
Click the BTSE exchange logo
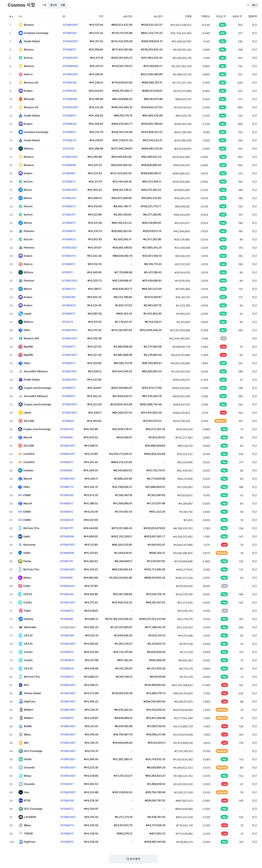pyautogui.click(x=21, y=801)
